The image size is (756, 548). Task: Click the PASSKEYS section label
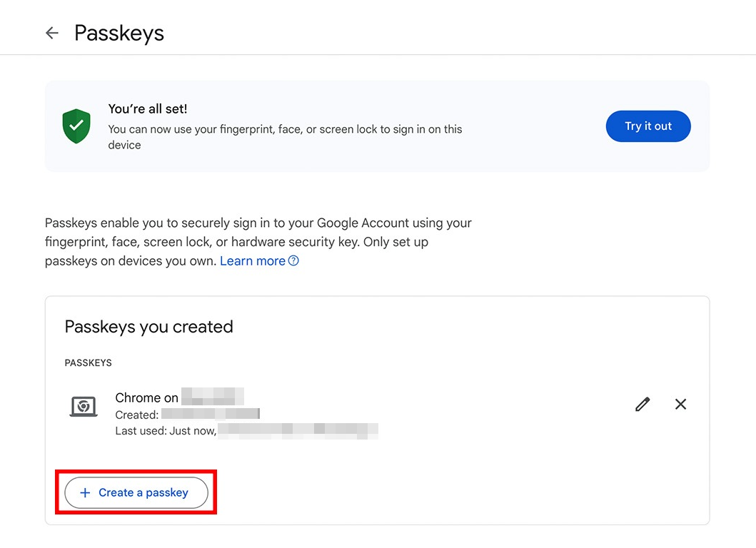pyautogui.click(x=89, y=363)
